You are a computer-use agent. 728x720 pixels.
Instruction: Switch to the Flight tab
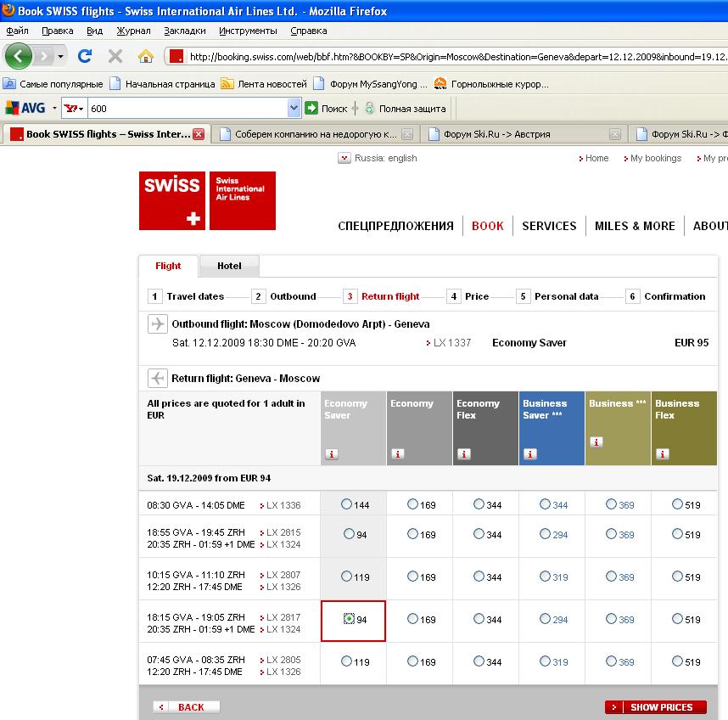(168, 266)
